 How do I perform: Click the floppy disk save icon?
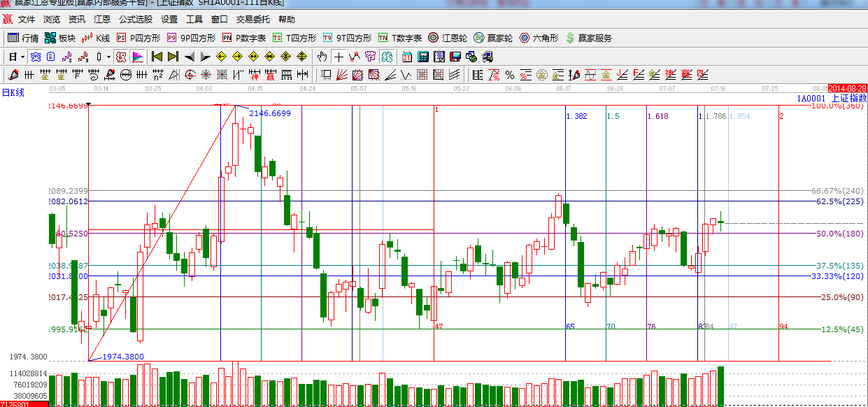(x=455, y=57)
